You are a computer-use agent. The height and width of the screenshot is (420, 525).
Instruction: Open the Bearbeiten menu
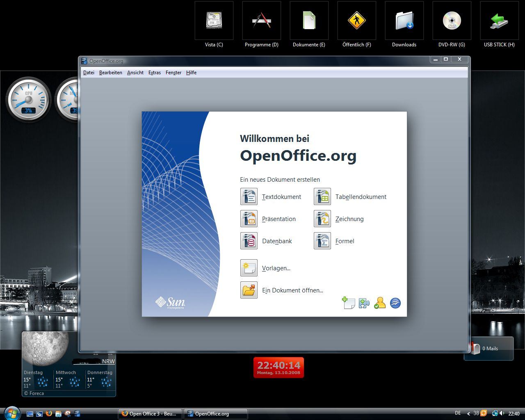(x=111, y=73)
